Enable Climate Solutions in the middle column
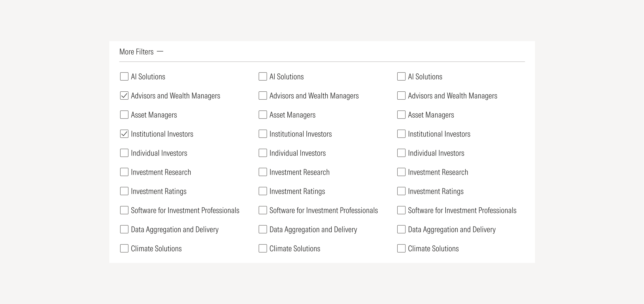Screen dimensions: 644x304 [x=263, y=248]
